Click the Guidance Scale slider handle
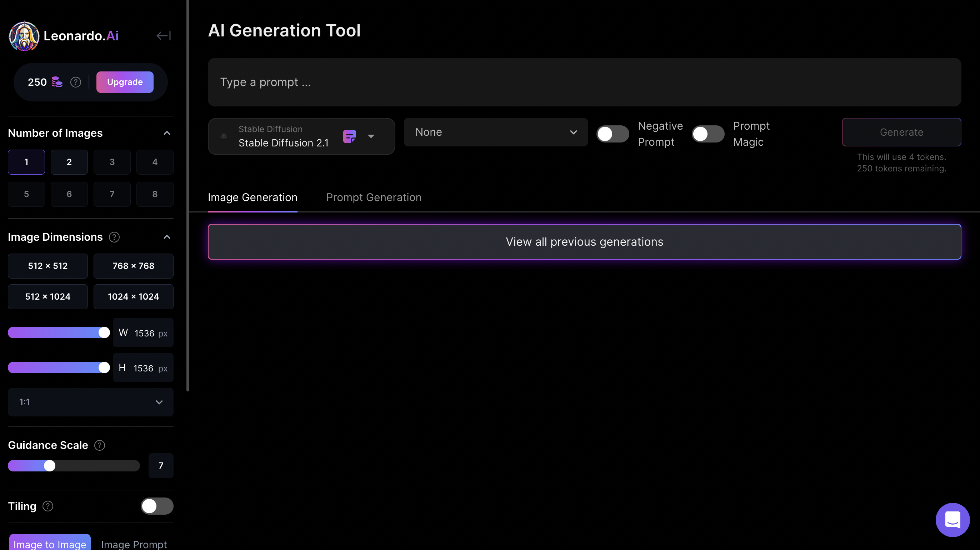This screenshot has height=550, width=980. [49, 466]
